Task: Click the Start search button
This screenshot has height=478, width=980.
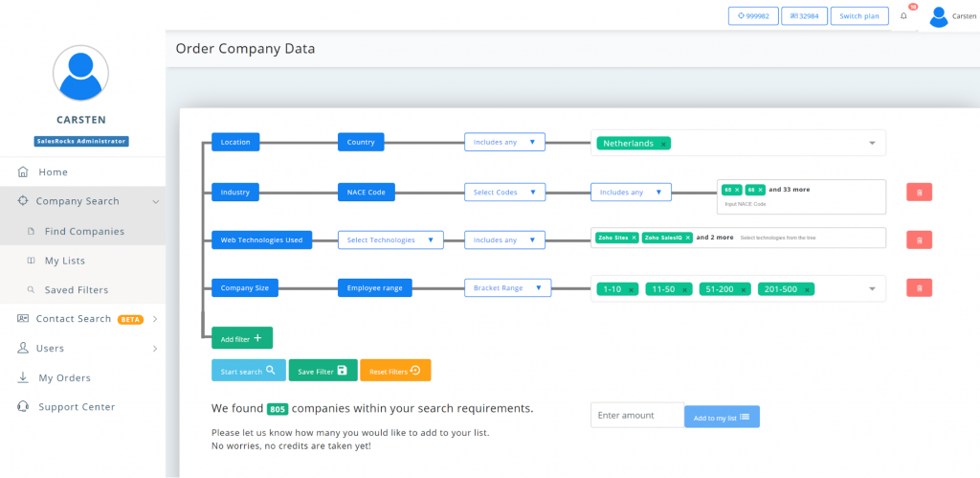Action: (x=248, y=371)
